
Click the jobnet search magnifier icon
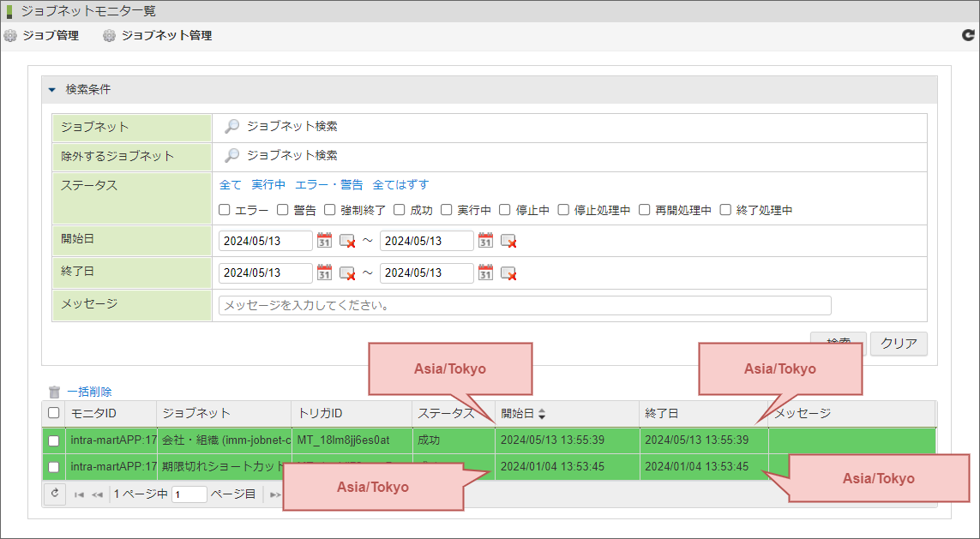pyautogui.click(x=231, y=127)
